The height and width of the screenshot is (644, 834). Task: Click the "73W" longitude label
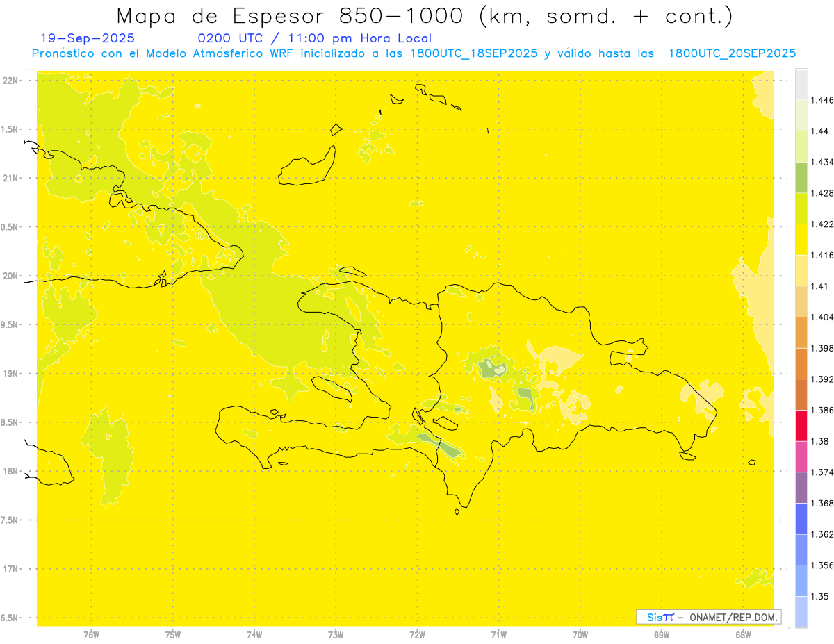click(x=336, y=635)
